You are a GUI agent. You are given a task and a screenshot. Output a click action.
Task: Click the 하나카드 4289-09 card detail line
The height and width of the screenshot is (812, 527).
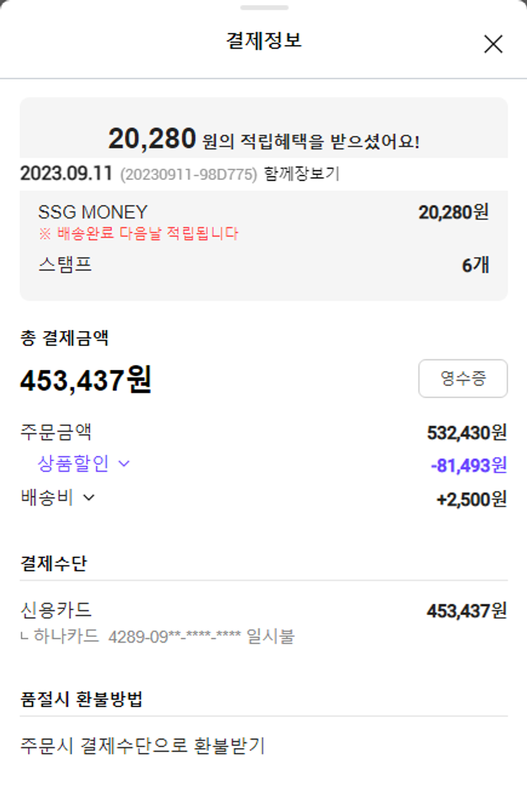(162, 637)
